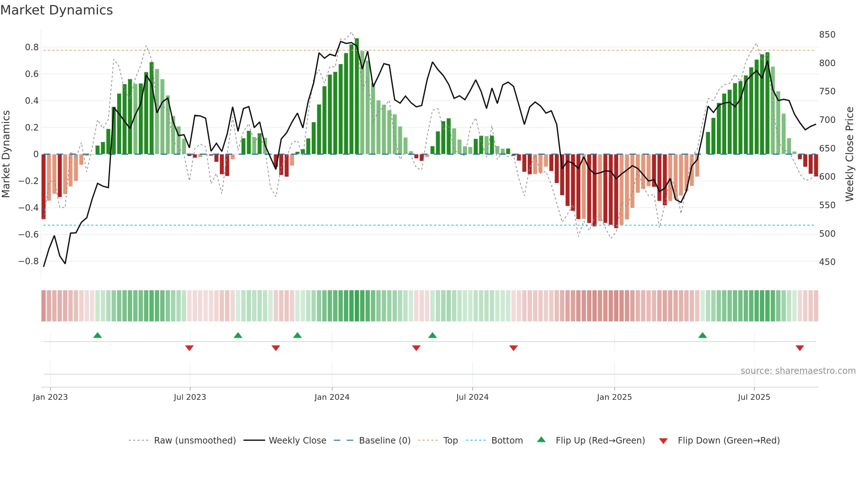Click the 700 price axis tick label
868x488 pixels.
click(827, 120)
